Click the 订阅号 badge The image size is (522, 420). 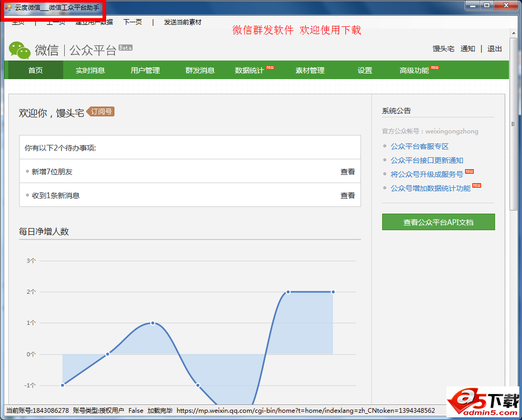tap(100, 111)
